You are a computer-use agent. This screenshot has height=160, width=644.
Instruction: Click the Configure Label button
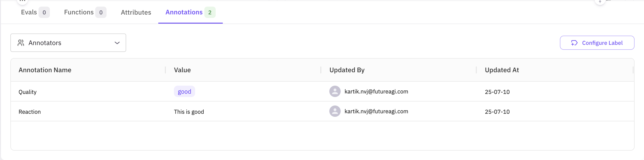pos(597,43)
